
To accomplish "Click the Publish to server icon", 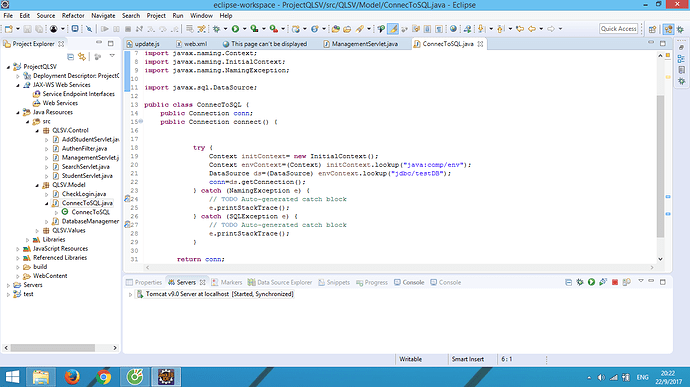I will click(626, 282).
